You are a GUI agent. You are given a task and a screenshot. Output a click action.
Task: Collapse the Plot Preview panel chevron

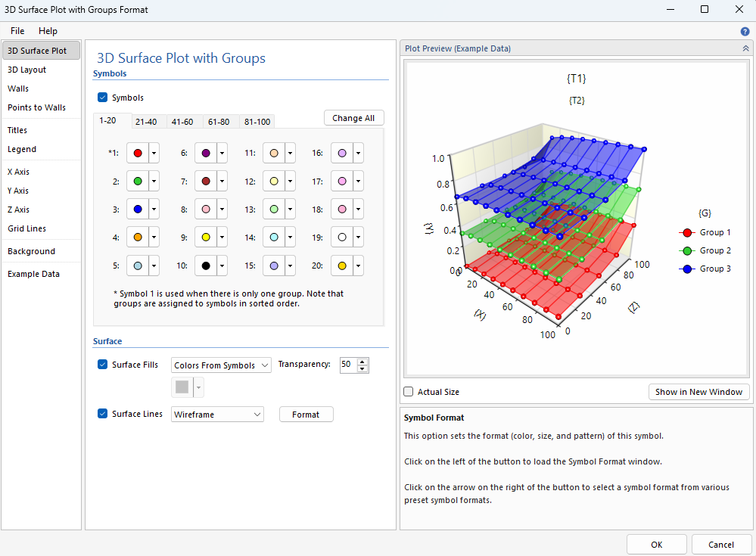point(745,48)
